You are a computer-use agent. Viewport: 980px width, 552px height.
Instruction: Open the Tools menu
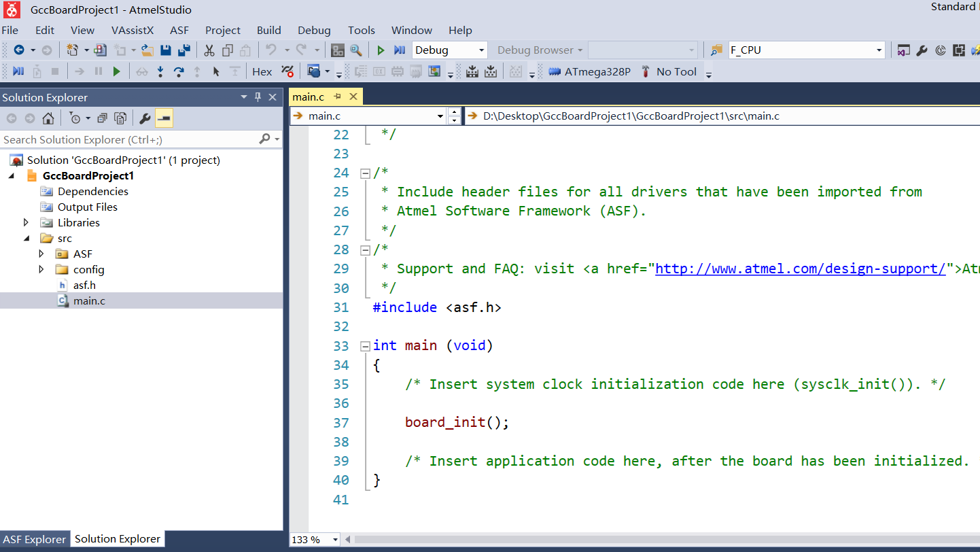tap(362, 30)
